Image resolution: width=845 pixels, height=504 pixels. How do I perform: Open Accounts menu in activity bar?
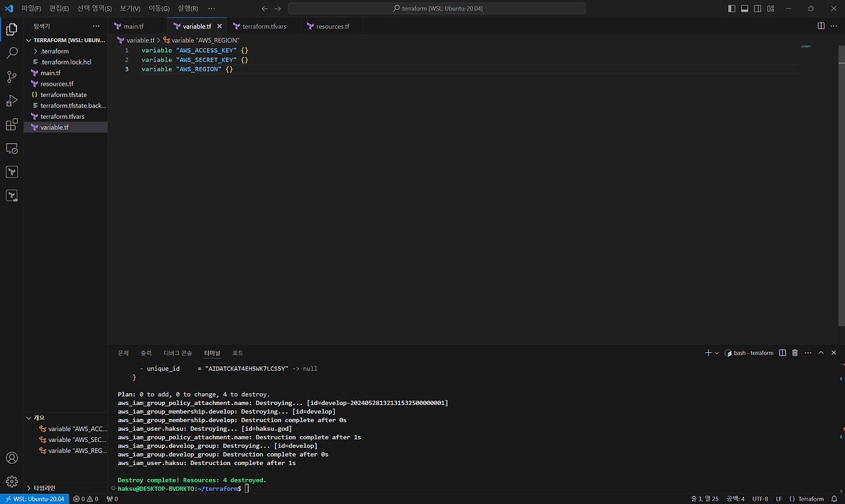(12, 458)
